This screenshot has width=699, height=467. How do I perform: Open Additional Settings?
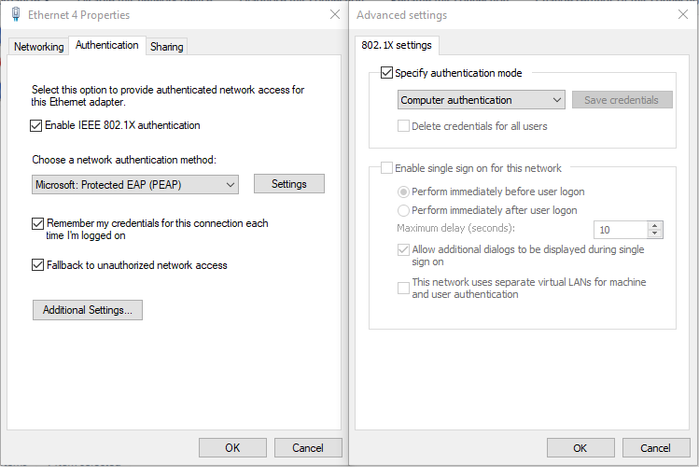pyautogui.click(x=88, y=310)
